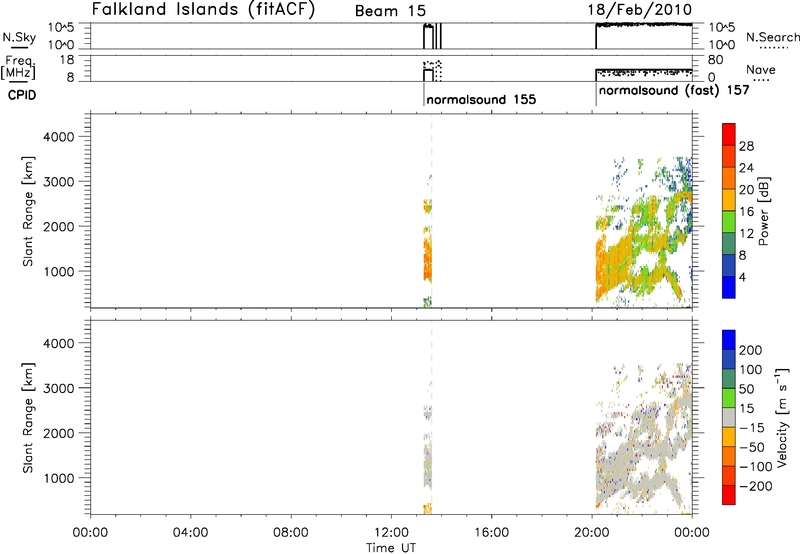Click the '80' Nave axis value
This screenshot has width=800, height=554.
(x=715, y=60)
